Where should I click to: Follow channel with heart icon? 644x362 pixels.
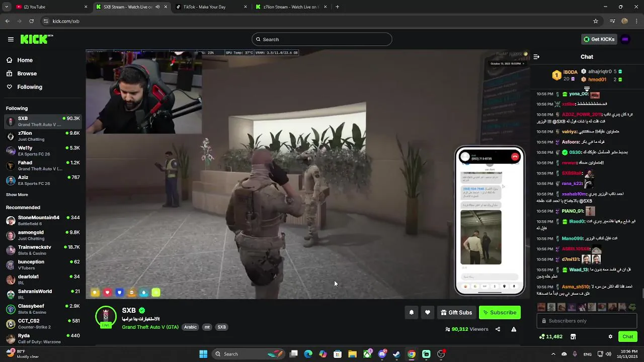tap(428, 312)
